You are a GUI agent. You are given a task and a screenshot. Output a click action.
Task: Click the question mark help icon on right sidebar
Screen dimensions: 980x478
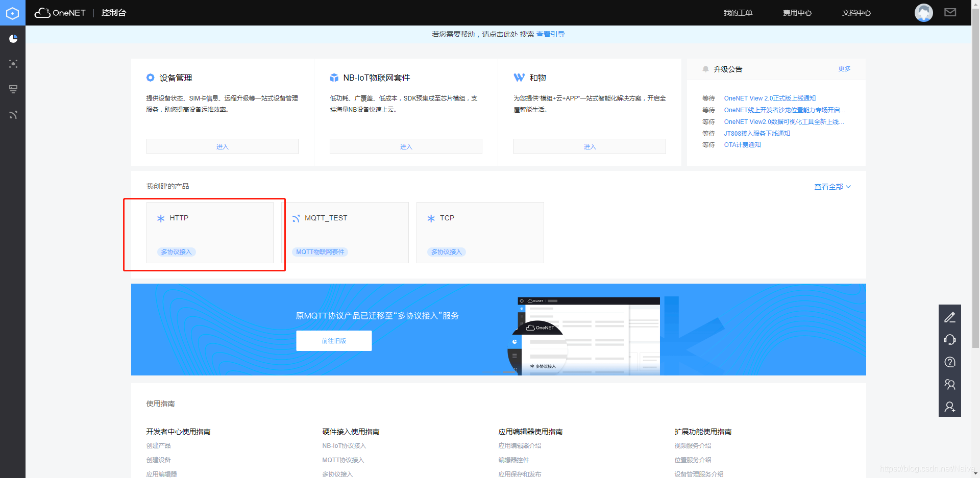tap(950, 362)
